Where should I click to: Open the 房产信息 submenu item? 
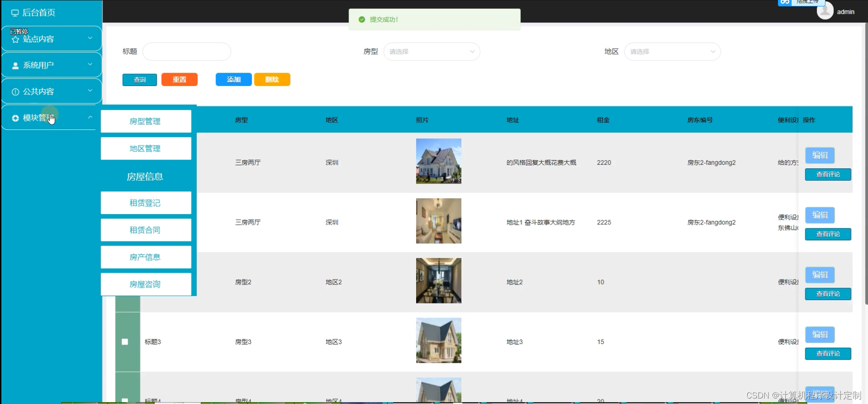pyautogui.click(x=146, y=257)
